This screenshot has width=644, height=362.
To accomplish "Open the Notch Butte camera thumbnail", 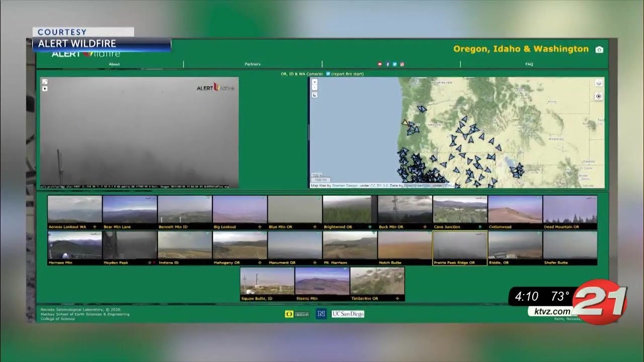I will click(405, 248).
